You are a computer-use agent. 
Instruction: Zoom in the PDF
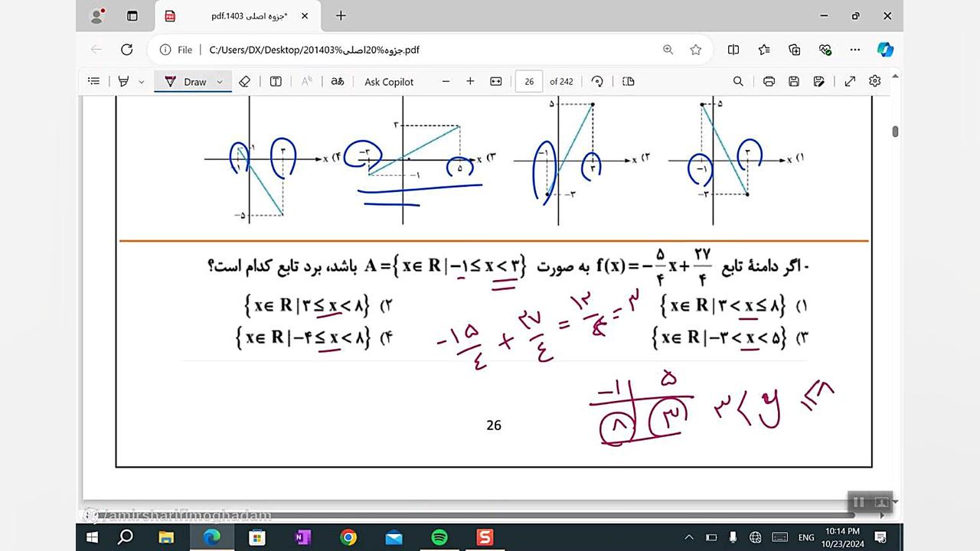470,81
